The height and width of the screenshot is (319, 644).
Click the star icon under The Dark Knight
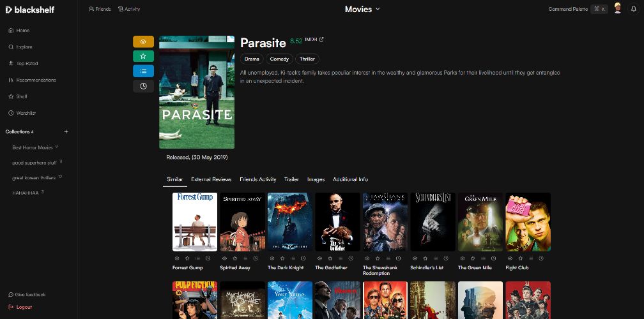(x=282, y=258)
